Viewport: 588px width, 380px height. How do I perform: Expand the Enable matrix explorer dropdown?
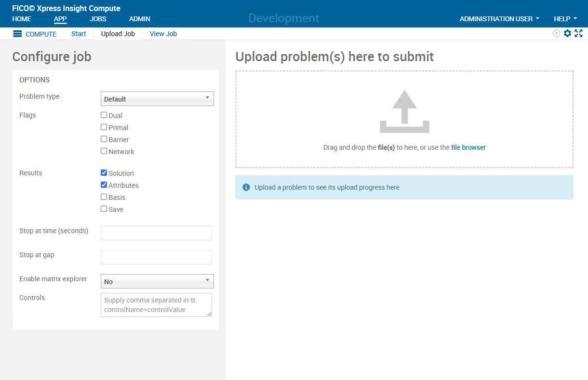[157, 281]
